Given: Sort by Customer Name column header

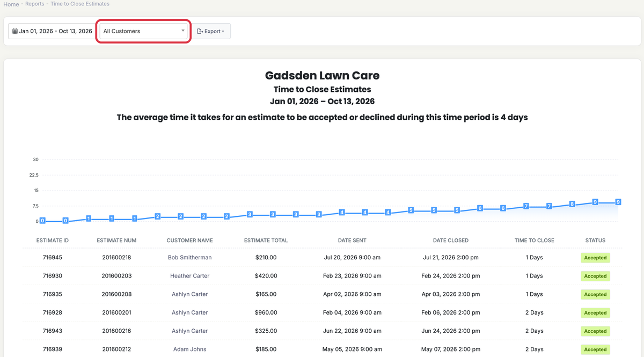Looking at the screenshot, I should pyautogui.click(x=189, y=241).
